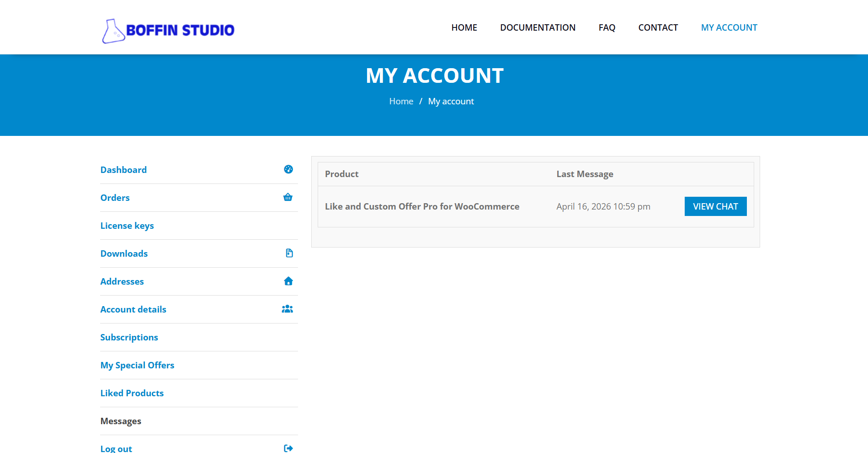Click the Log out arrow icon
The width and height of the screenshot is (868, 453).
(288, 448)
